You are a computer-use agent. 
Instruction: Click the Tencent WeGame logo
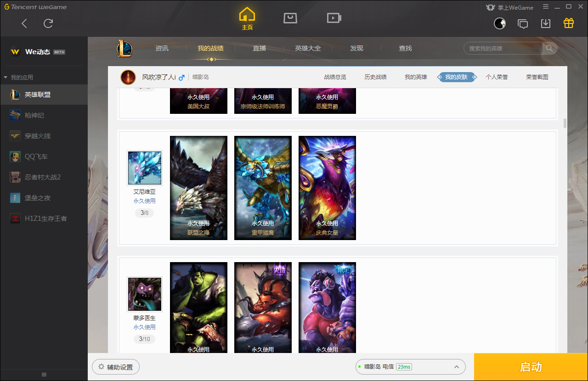coord(35,7)
